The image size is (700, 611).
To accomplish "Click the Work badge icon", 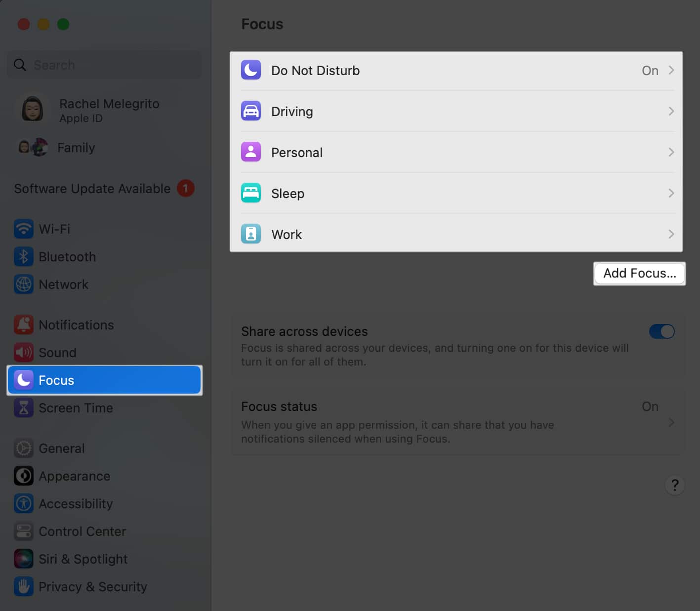I will 251,234.
